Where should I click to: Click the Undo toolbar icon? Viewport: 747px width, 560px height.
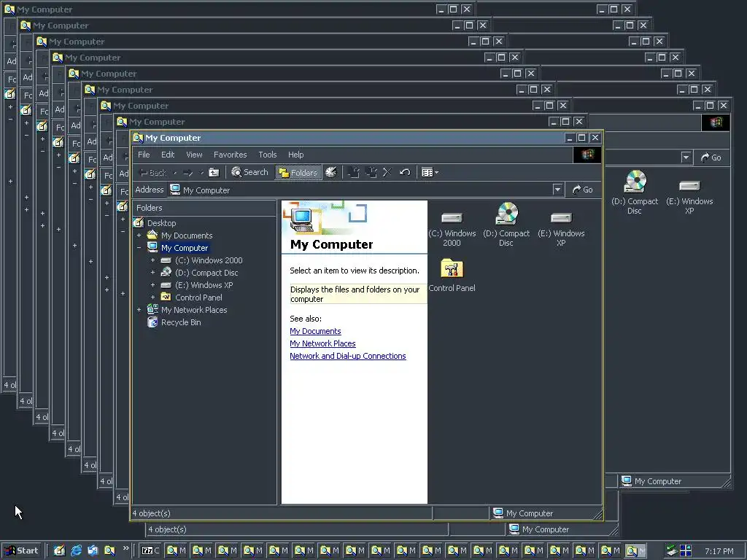click(405, 172)
